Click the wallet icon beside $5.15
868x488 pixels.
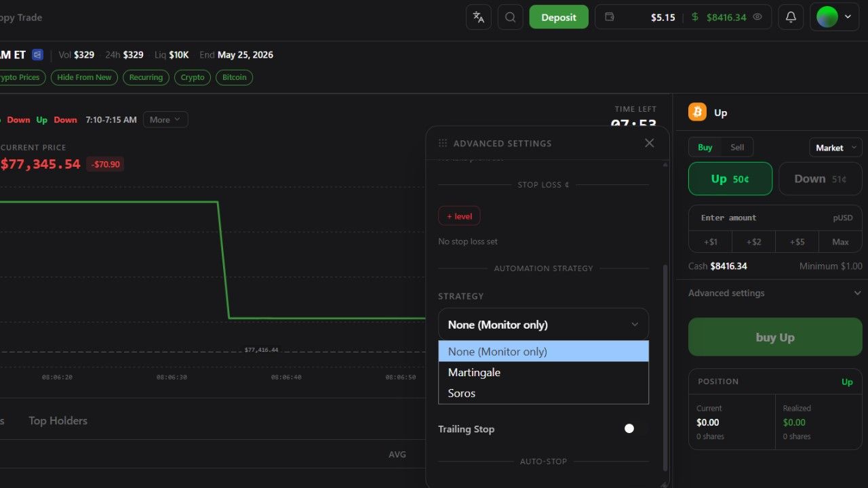pos(609,17)
